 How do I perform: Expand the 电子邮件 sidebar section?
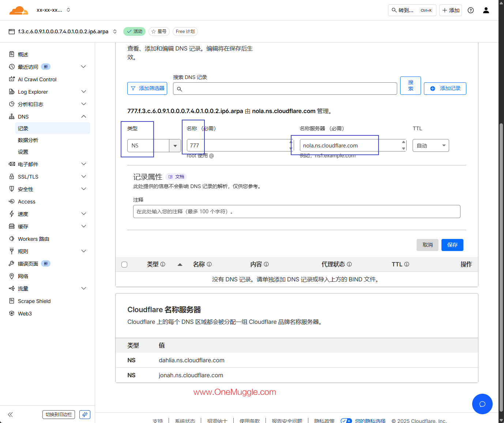[84, 164]
